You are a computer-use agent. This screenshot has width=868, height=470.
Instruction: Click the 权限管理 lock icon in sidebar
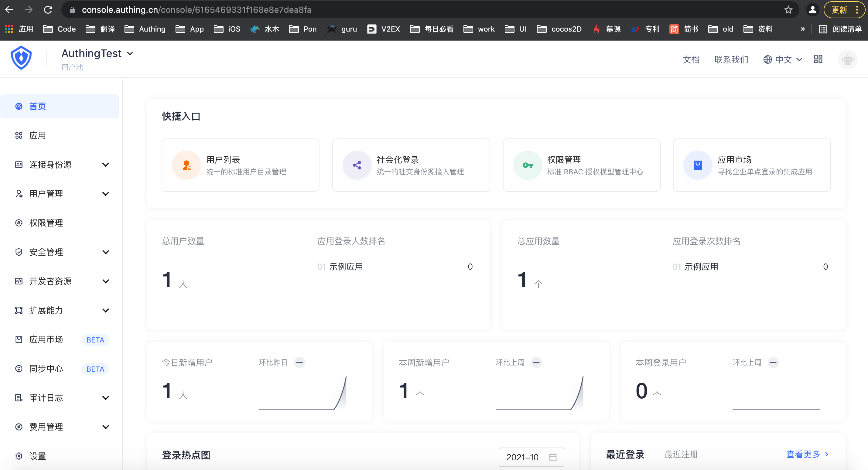(19, 223)
